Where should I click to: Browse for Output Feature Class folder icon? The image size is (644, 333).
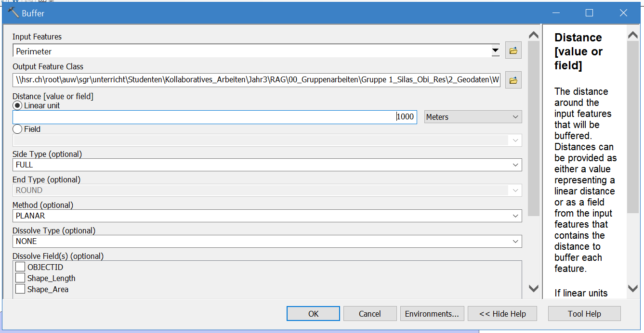[x=513, y=80]
